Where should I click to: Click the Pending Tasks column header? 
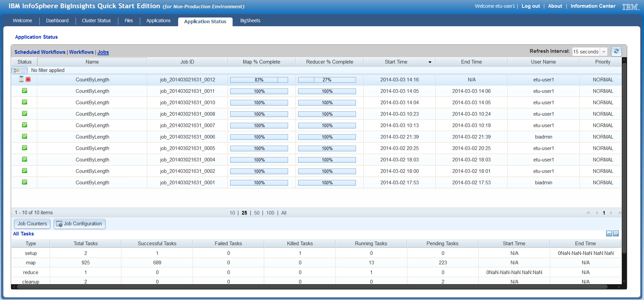[442, 243]
